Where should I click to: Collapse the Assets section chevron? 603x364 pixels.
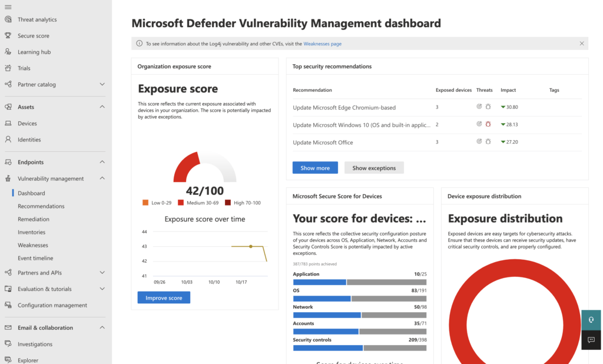click(102, 107)
